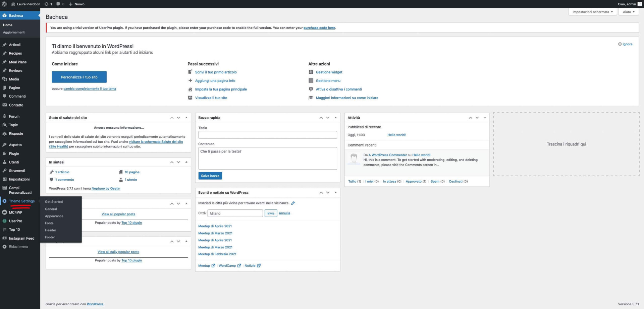
Task: Toggle the Bozza rapida panel triangle
Action: 336,118
